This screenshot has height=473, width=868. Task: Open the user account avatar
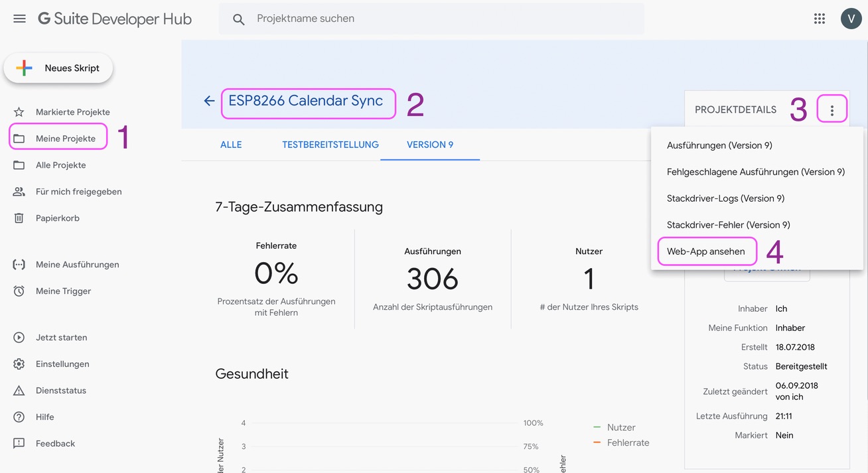point(851,19)
